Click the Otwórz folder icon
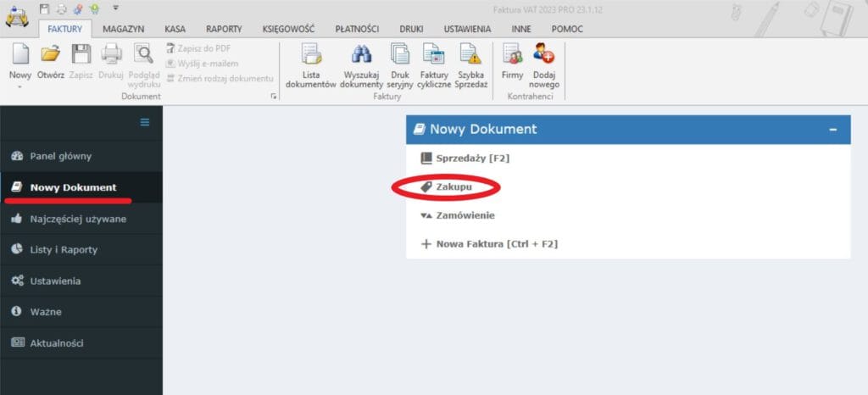Screen dimensions: 868x395 (51, 56)
